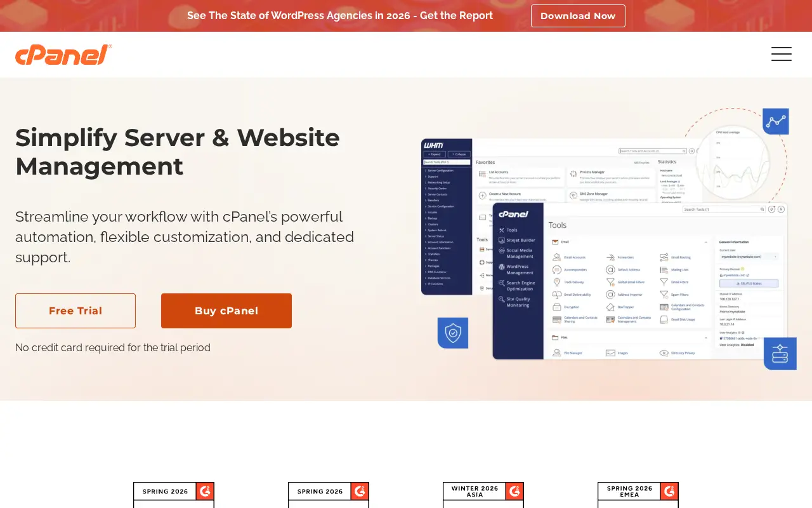Click the State of WordPress Agencies banner text

(x=340, y=15)
